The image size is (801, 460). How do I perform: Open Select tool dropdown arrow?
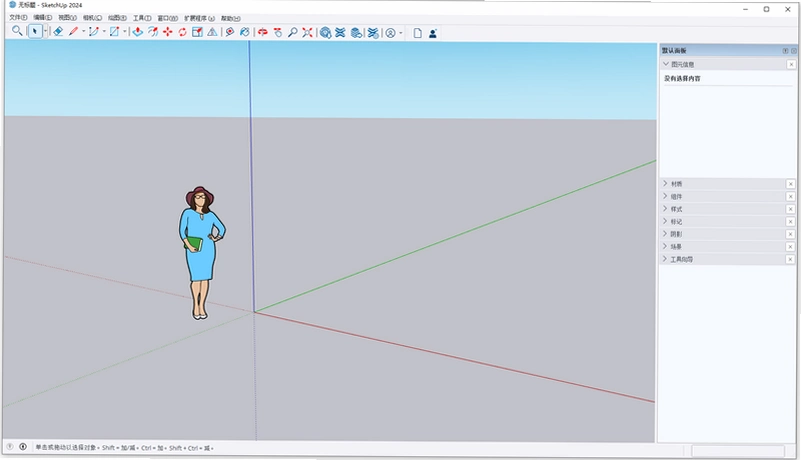45,32
